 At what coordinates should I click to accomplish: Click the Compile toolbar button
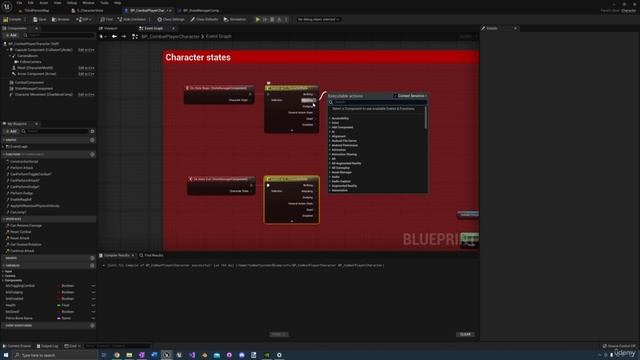pos(13,19)
